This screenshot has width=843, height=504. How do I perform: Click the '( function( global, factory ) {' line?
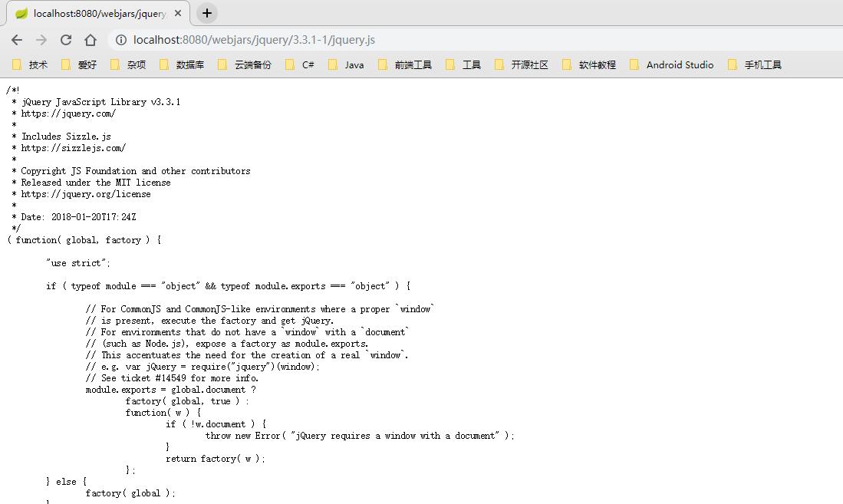click(84, 240)
